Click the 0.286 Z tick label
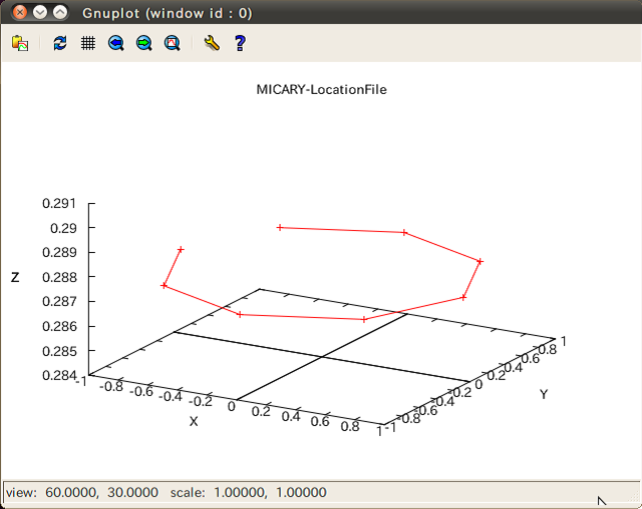The height and width of the screenshot is (509, 642). click(59, 326)
